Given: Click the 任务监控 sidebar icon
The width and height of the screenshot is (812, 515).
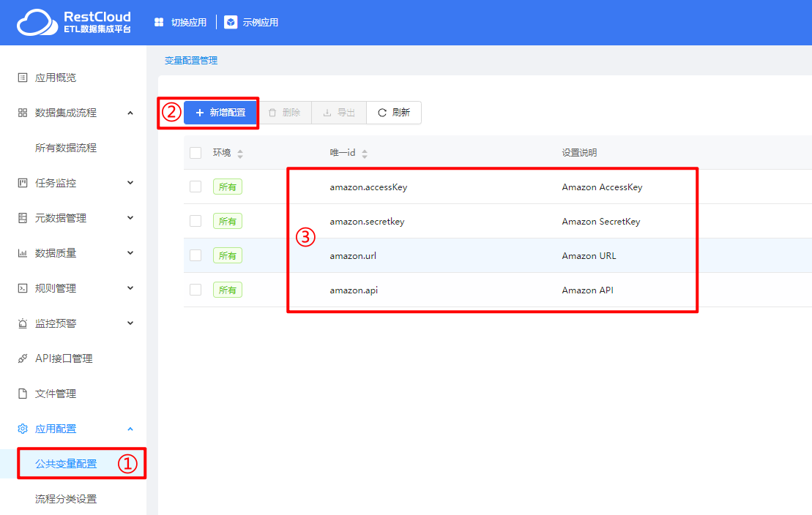Looking at the screenshot, I should tap(23, 183).
